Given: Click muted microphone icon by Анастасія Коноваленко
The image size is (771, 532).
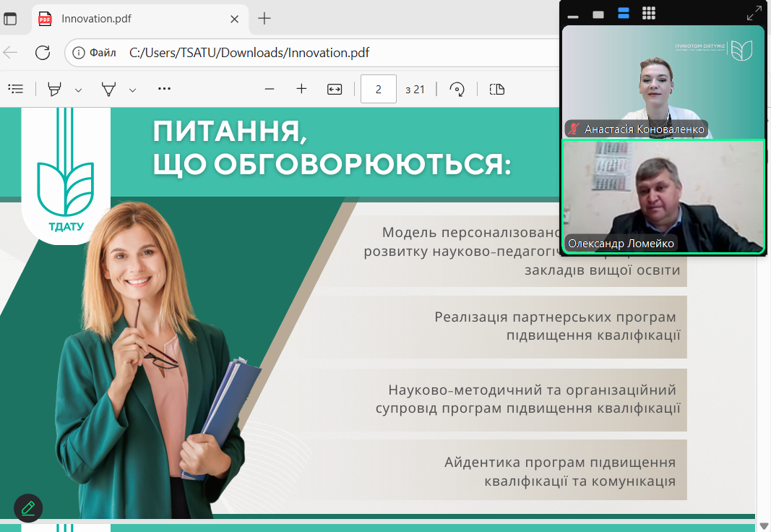Looking at the screenshot, I should pyautogui.click(x=573, y=129).
